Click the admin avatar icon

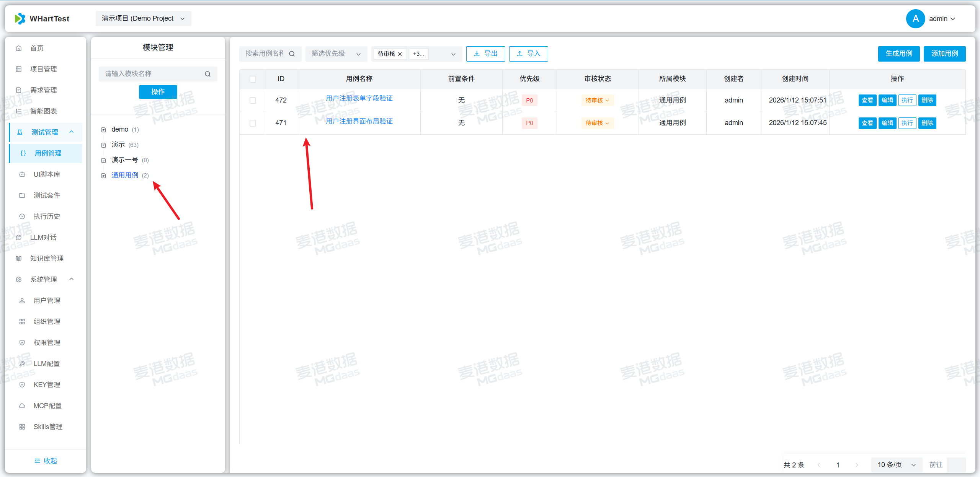pos(915,19)
